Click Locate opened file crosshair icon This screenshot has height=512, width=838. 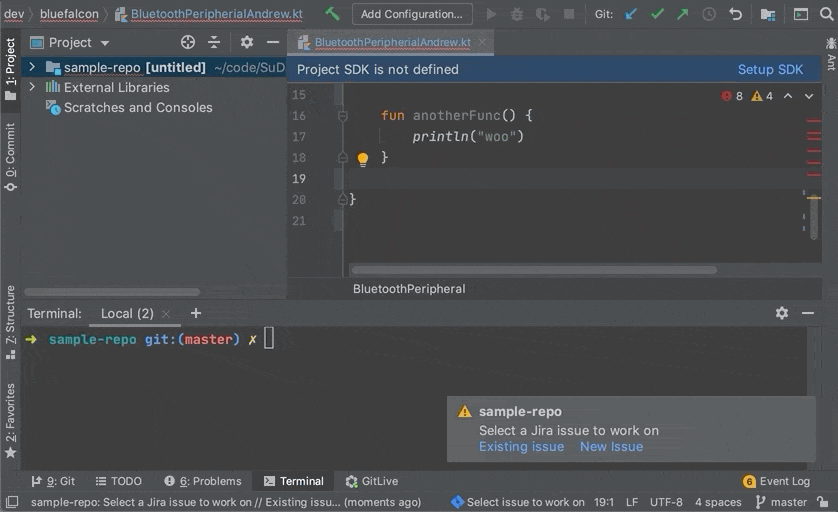pyautogui.click(x=188, y=42)
